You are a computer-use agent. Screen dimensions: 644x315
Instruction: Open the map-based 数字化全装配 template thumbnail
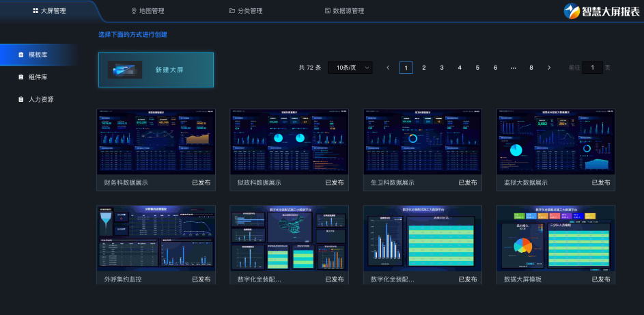click(x=289, y=238)
